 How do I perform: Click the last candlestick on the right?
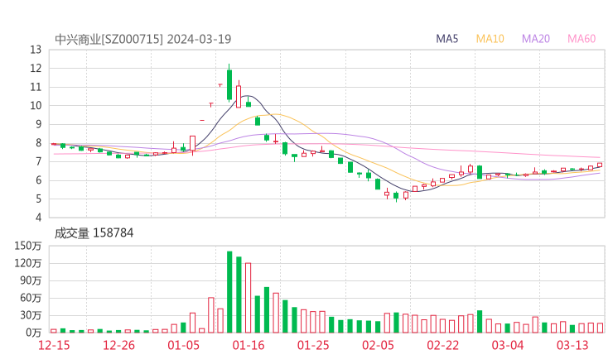tap(600, 165)
